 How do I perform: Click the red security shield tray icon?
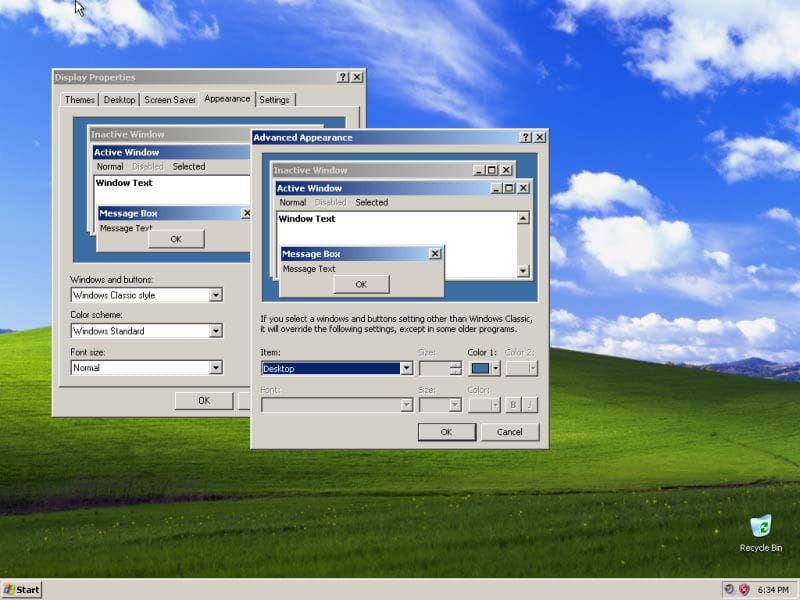click(x=743, y=589)
